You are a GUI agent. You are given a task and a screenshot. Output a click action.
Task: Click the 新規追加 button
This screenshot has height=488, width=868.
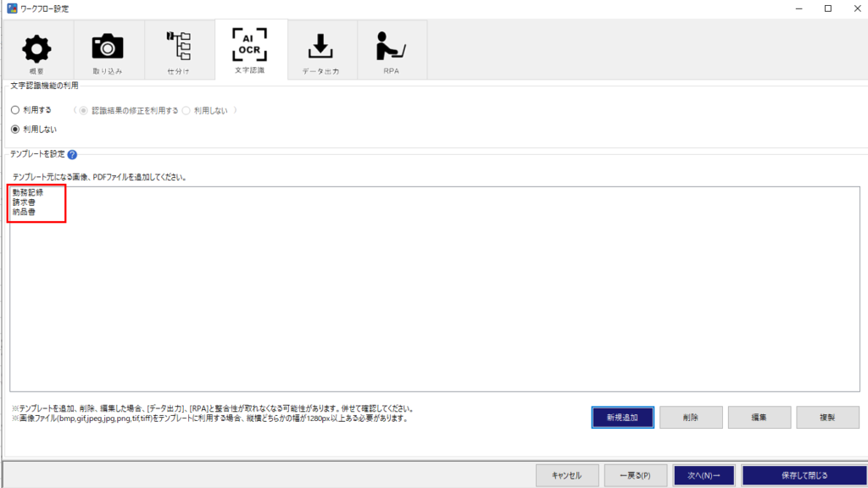622,417
